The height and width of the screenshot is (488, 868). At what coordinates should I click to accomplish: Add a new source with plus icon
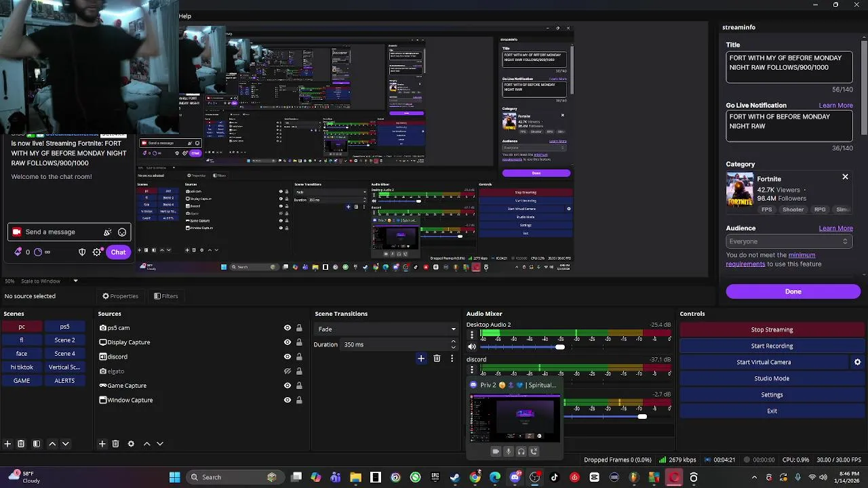coord(102,444)
